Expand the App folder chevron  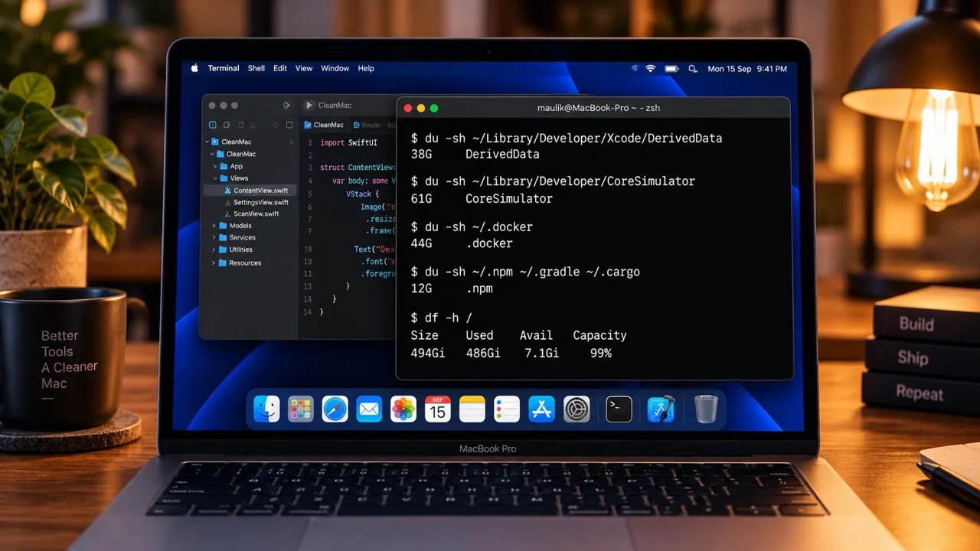pos(216,166)
